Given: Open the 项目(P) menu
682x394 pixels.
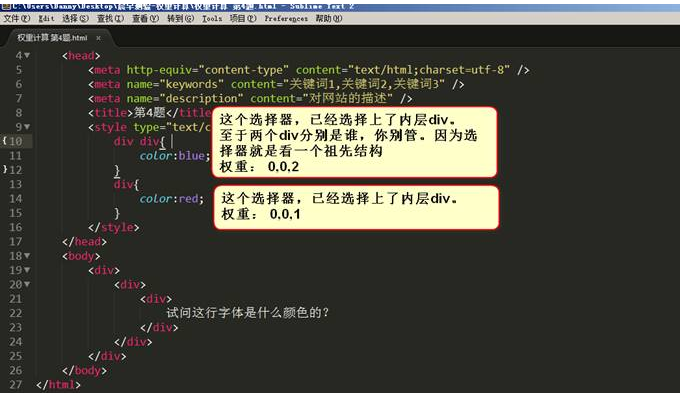Looking at the screenshot, I should (x=243, y=18).
